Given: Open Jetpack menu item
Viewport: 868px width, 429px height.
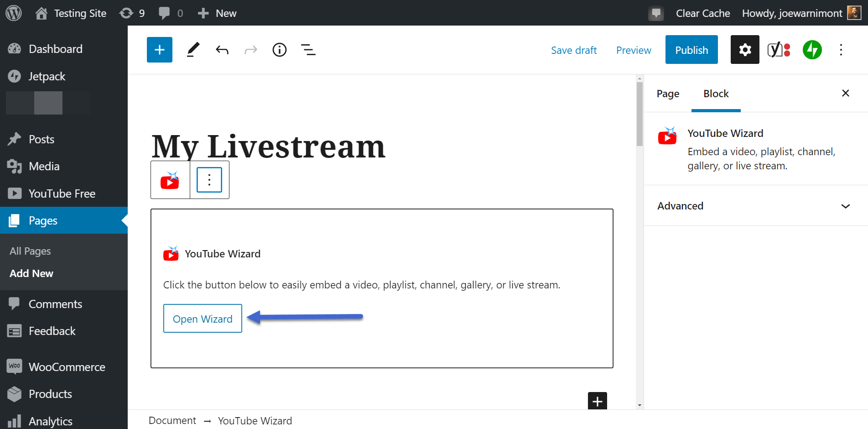Looking at the screenshot, I should click(x=64, y=76).
